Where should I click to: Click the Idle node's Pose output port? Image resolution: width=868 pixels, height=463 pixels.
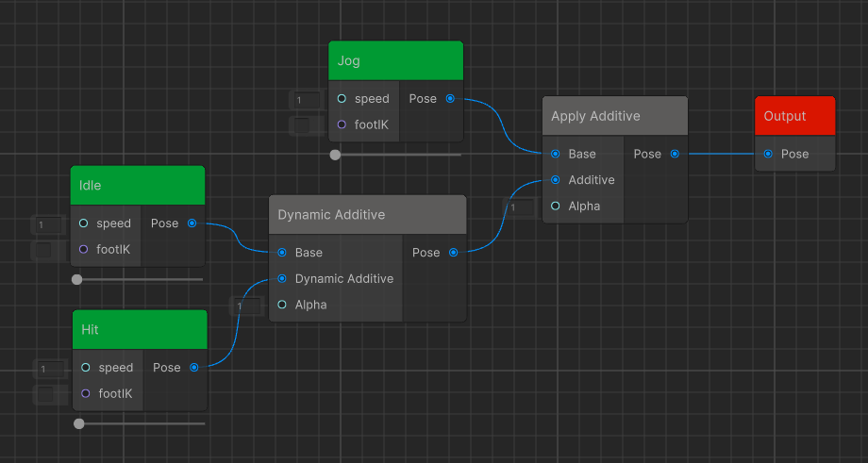pyautogui.click(x=192, y=223)
